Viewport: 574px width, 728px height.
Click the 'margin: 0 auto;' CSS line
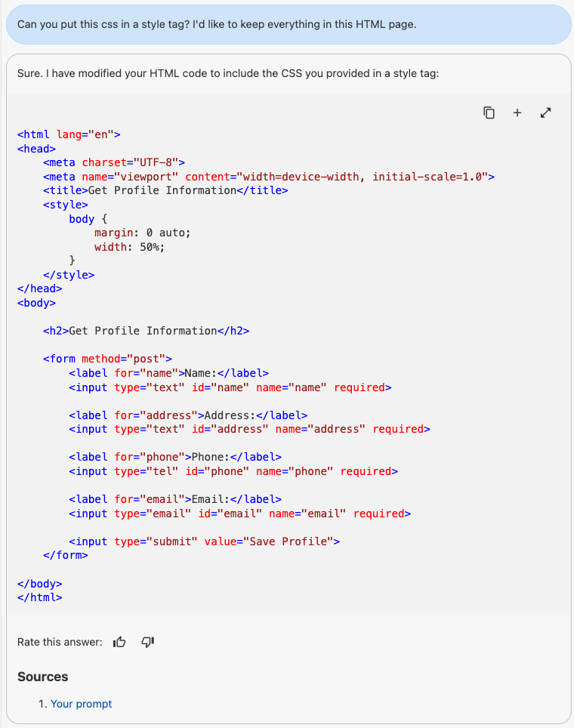143,233
